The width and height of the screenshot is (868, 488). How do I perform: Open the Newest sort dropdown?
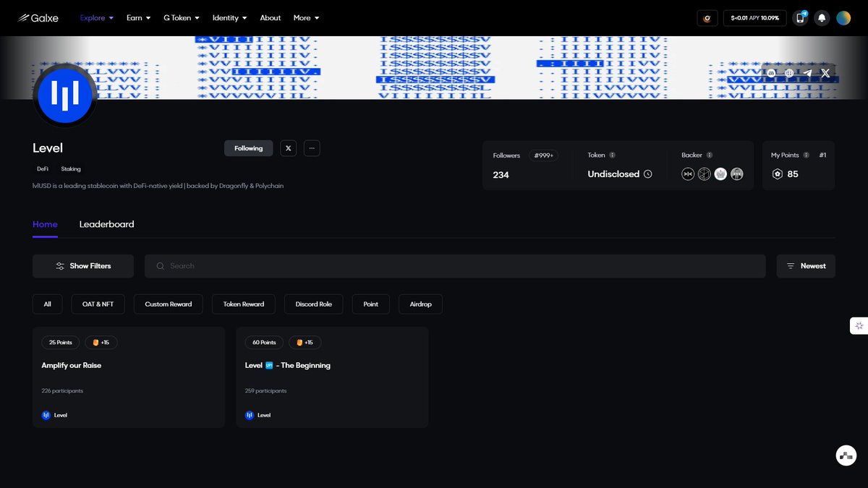(806, 266)
